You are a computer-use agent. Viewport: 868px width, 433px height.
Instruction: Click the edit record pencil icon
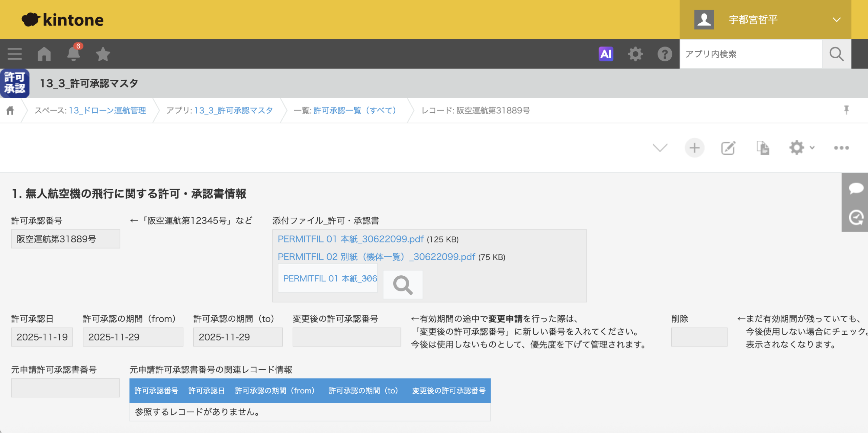[x=728, y=148]
